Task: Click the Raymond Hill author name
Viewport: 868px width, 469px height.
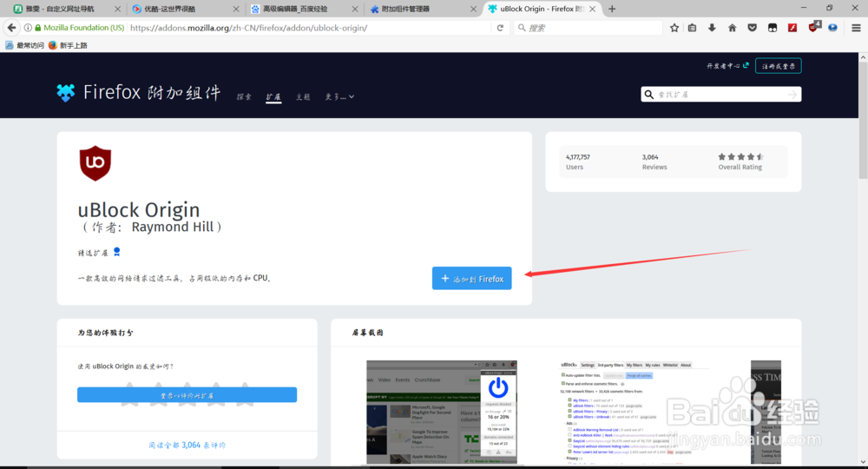Action: tap(172, 227)
